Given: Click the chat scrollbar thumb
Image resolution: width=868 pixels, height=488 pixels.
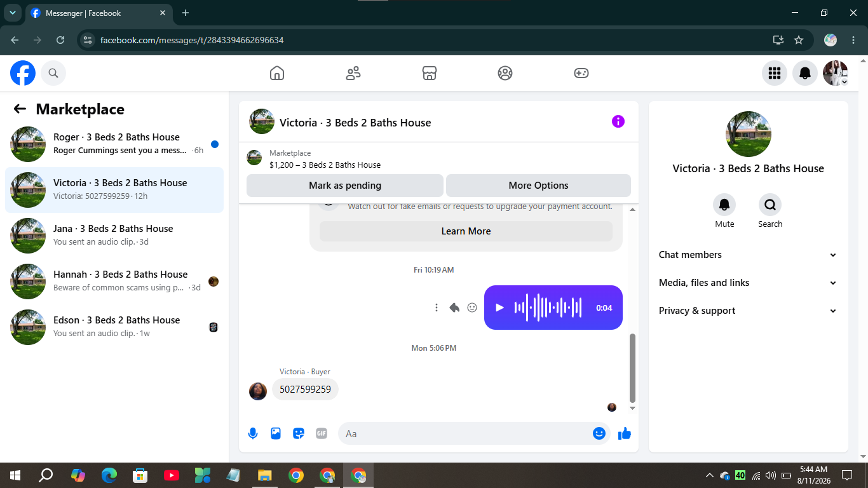Looking at the screenshot, I should pos(632,367).
